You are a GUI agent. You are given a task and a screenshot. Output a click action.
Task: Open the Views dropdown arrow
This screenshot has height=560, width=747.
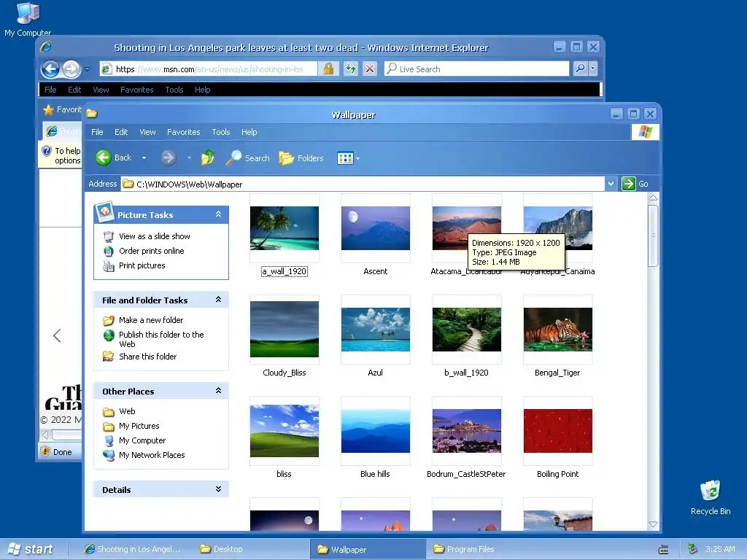pyautogui.click(x=357, y=158)
